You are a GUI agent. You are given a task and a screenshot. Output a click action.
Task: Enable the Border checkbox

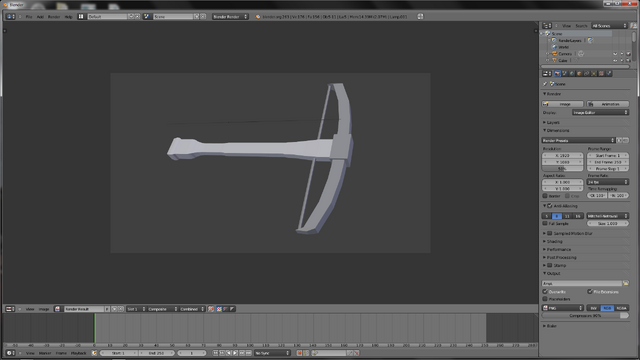pos(545,196)
